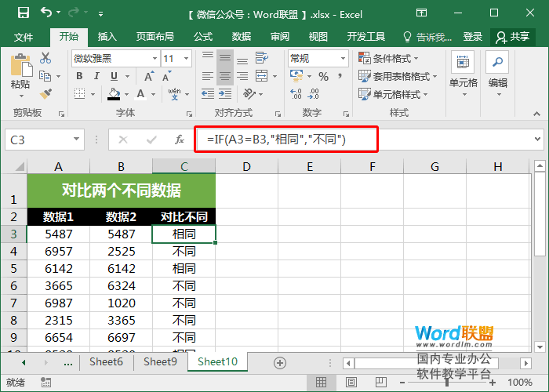Click the zoom slider handle

coord(447,383)
